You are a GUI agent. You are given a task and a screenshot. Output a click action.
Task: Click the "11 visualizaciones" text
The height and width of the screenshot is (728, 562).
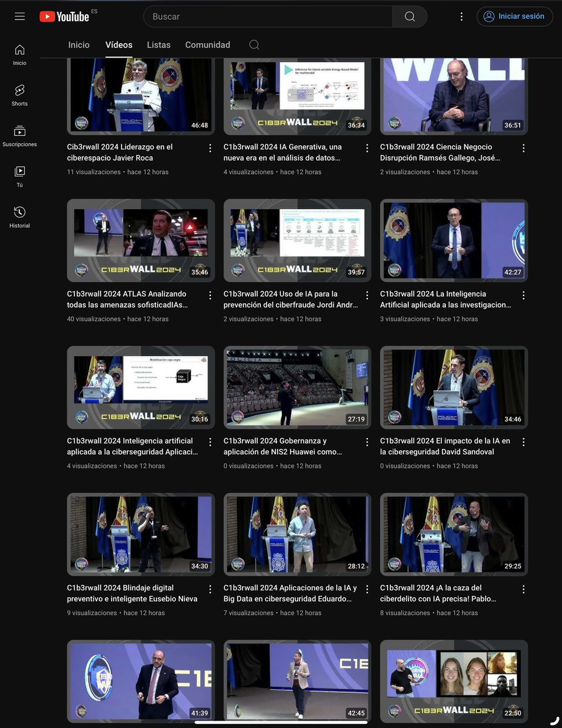(94, 172)
